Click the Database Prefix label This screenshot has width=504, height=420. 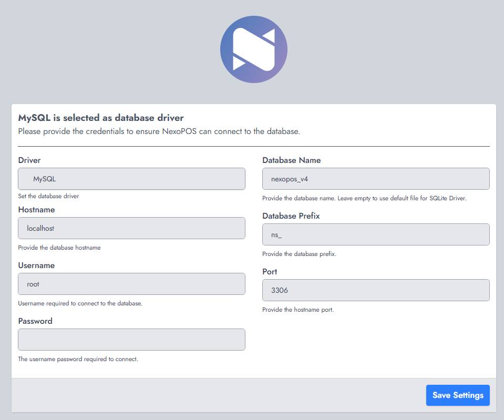291,216
